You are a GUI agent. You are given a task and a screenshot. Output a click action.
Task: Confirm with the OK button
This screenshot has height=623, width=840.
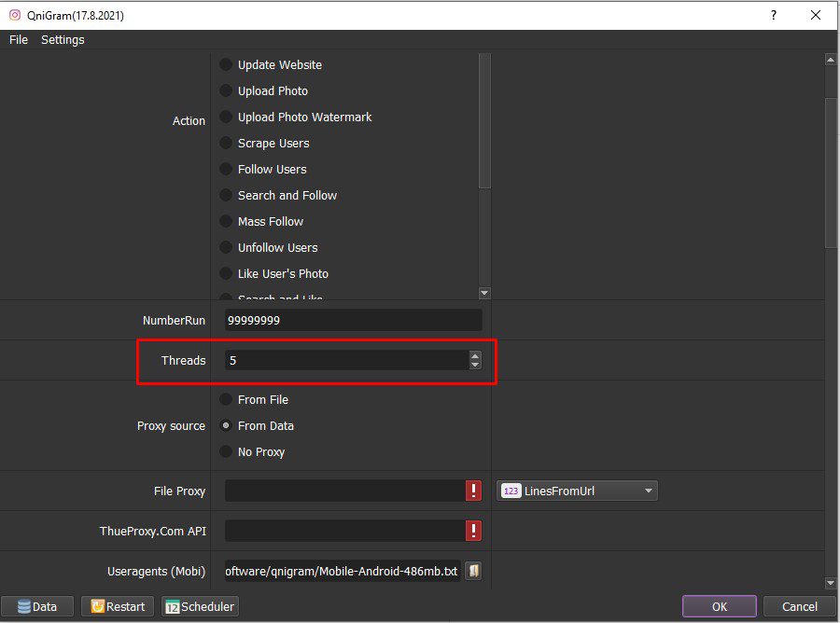719,606
